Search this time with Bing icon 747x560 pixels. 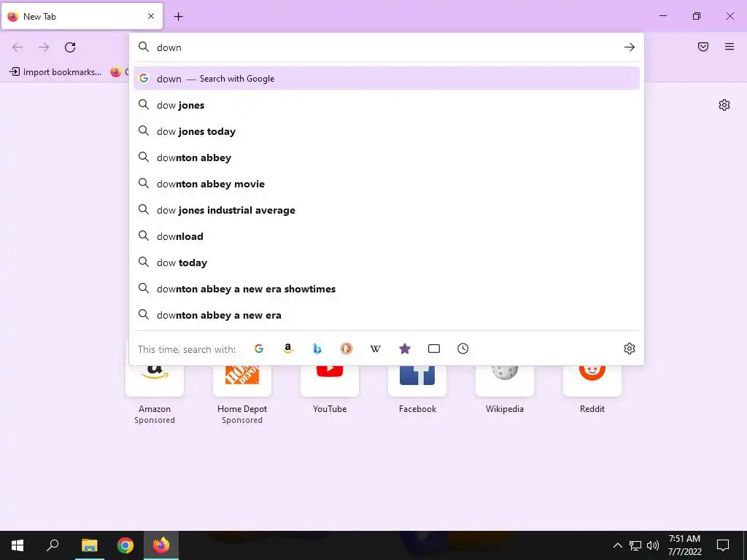click(x=317, y=349)
